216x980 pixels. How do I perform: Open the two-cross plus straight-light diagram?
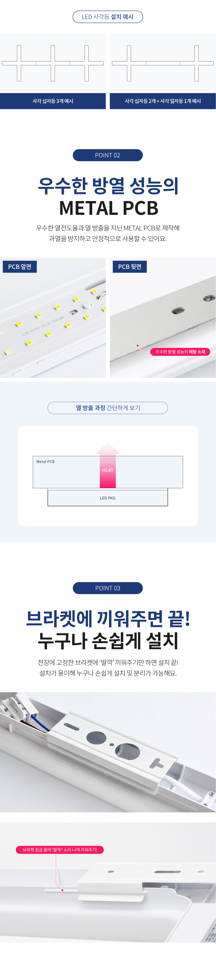click(x=163, y=63)
